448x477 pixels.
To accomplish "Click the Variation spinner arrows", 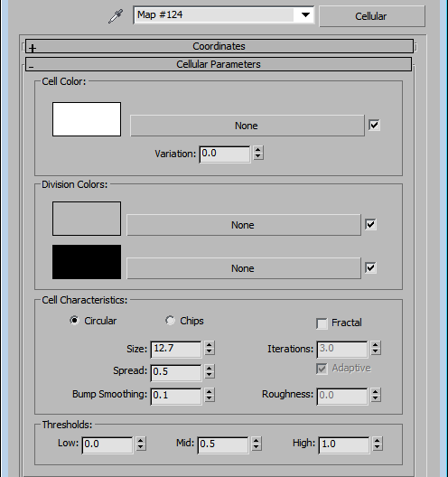I will [258, 153].
